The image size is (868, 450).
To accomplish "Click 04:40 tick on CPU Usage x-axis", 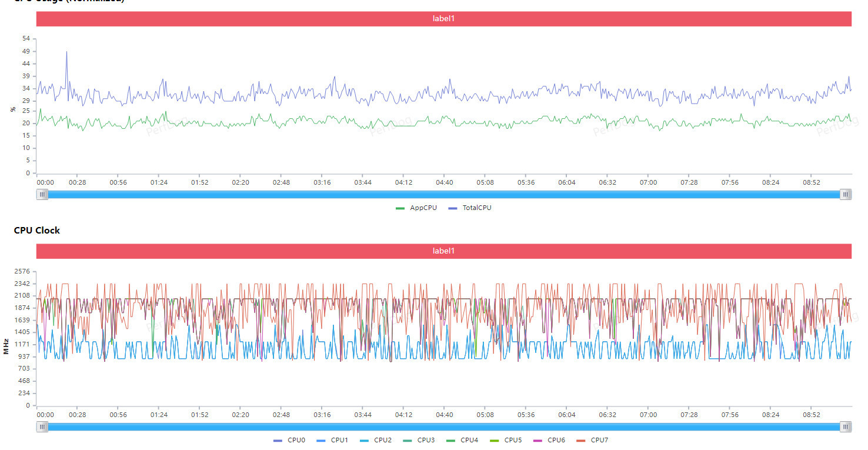I will coord(445,182).
